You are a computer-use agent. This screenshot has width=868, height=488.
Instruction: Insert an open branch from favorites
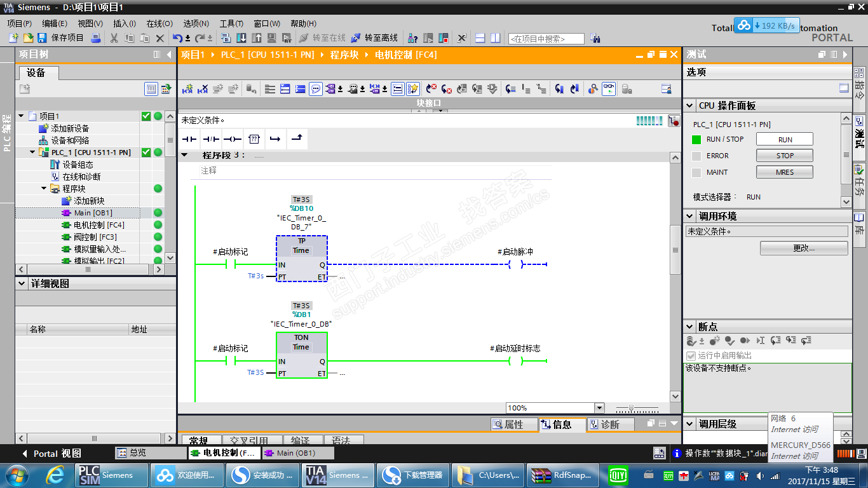coord(275,139)
